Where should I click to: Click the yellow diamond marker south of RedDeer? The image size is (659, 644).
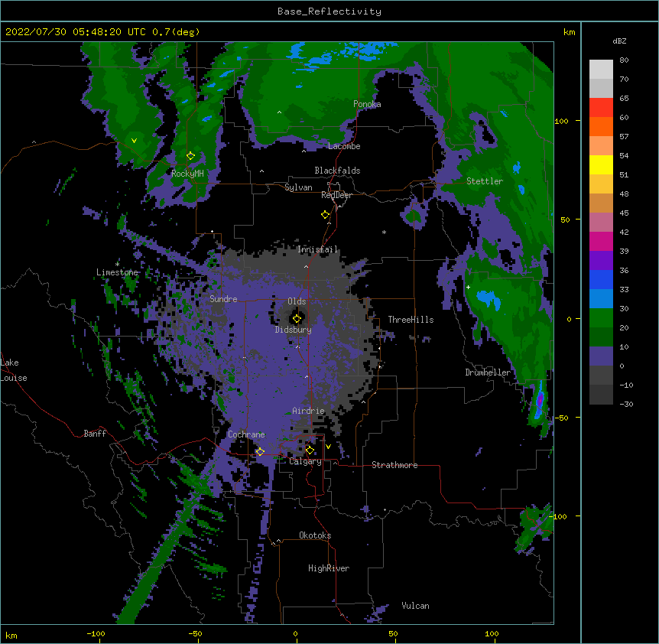point(325,215)
